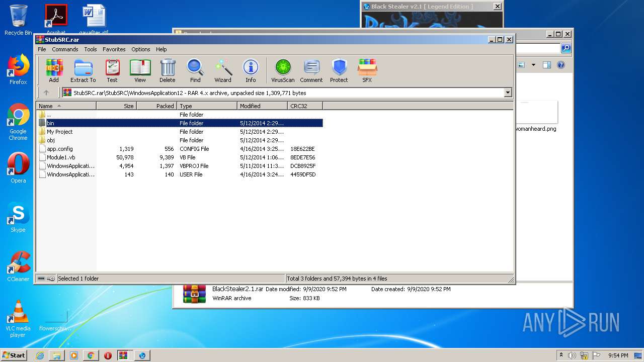Sort list by Packed column header
The image size is (644, 362).
pyautogui.click(x=156, y=106)
